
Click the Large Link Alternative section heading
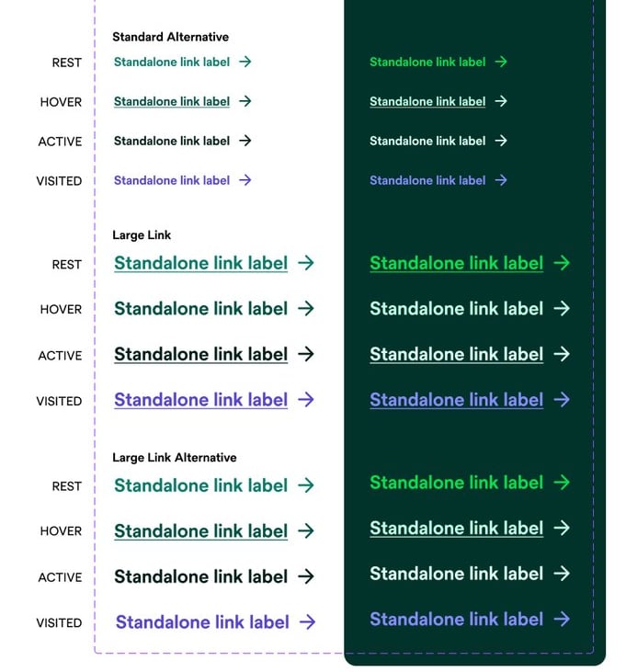tap(175, 457)
